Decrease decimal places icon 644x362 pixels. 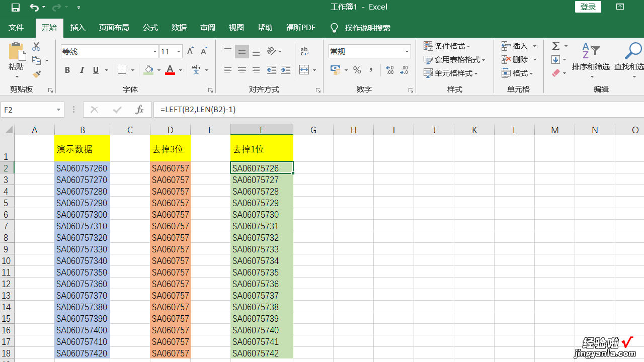pos(404,70)
